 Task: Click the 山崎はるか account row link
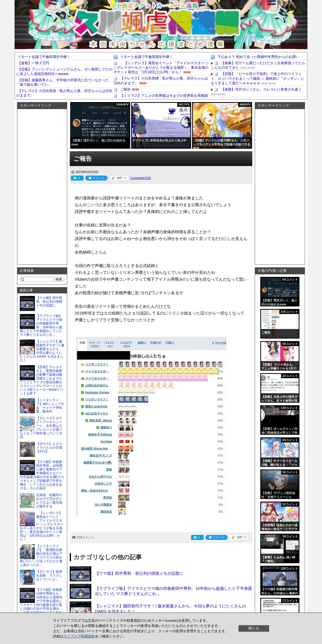[x=98, y=385]
